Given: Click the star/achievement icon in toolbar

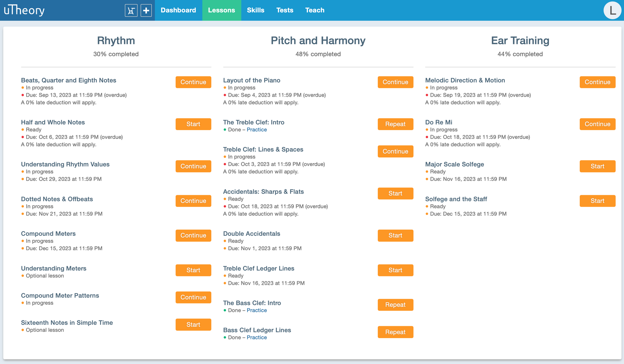Looking at the screenshot, I should 131,10.
